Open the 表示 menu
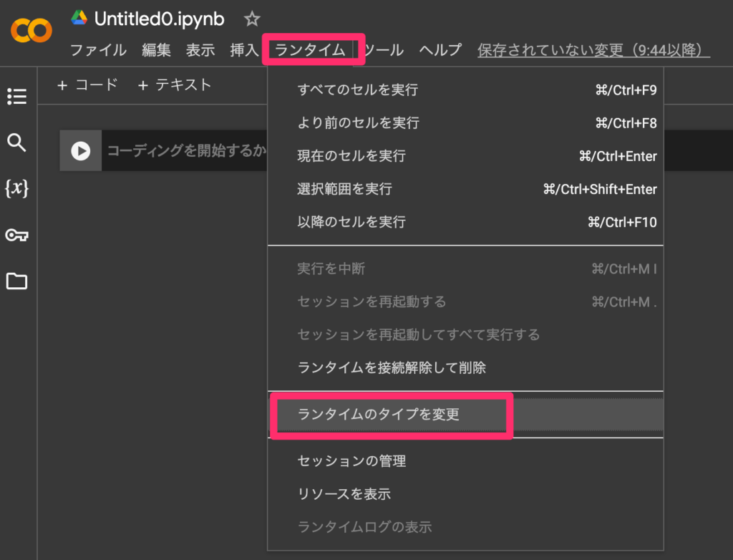 [200, 50]
